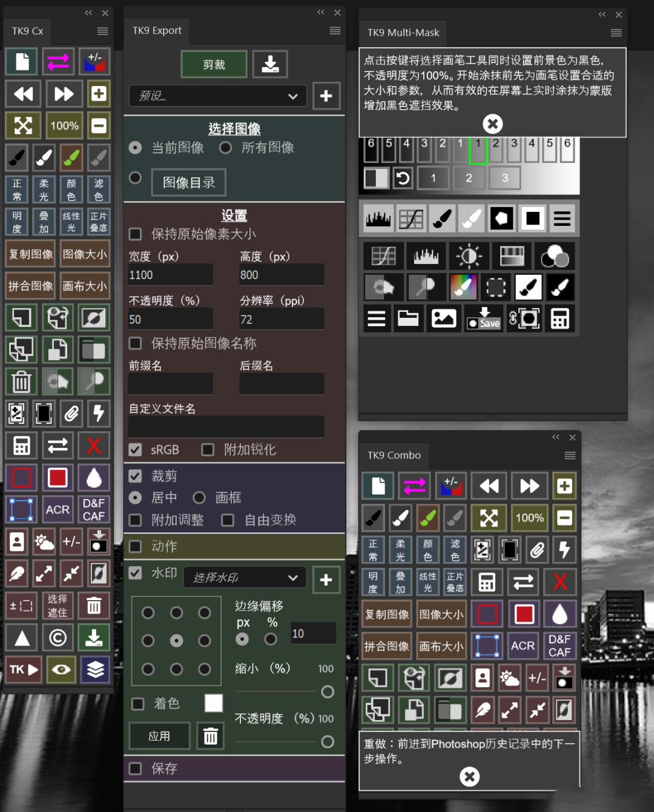The height and width of the screenshot is (812, 654).
Task: Select the black brush tool in TK9 Multi-Mask
Action: (441, 218)
